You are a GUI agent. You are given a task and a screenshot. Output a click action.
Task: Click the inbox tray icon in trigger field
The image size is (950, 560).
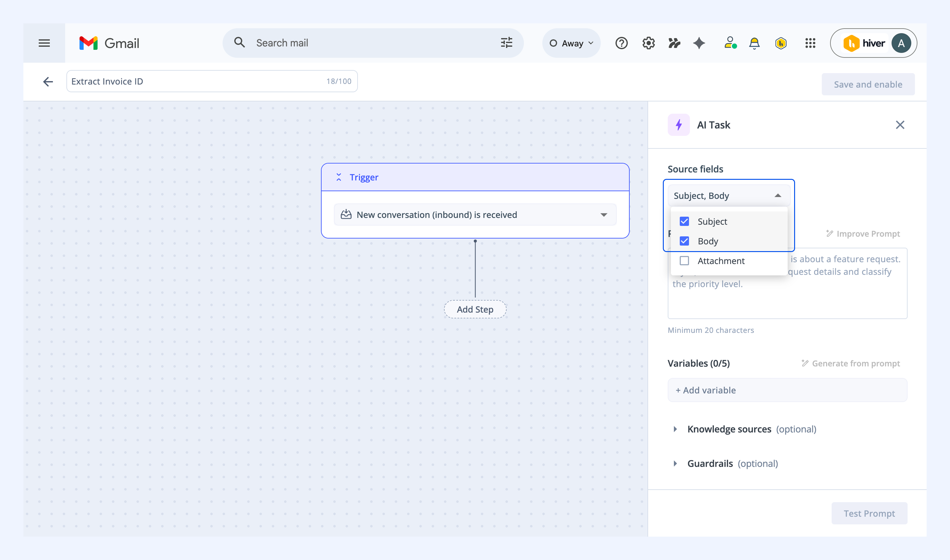click(x=346, y=214)
